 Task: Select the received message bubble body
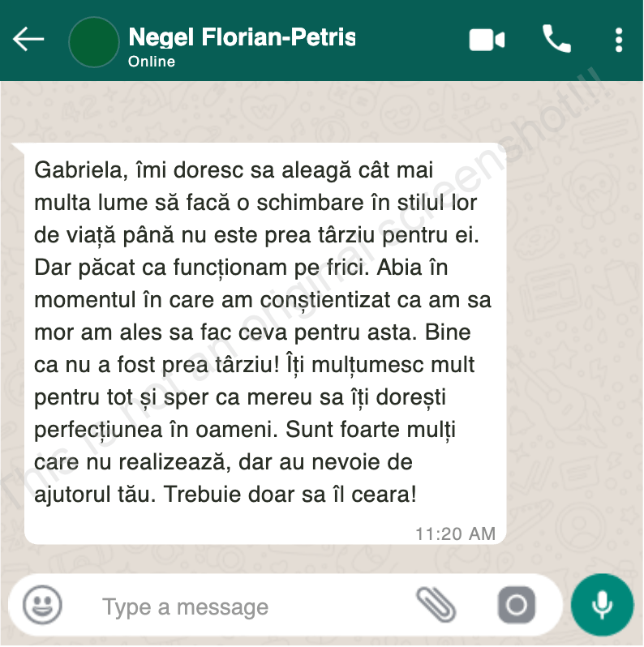[265, 343]
